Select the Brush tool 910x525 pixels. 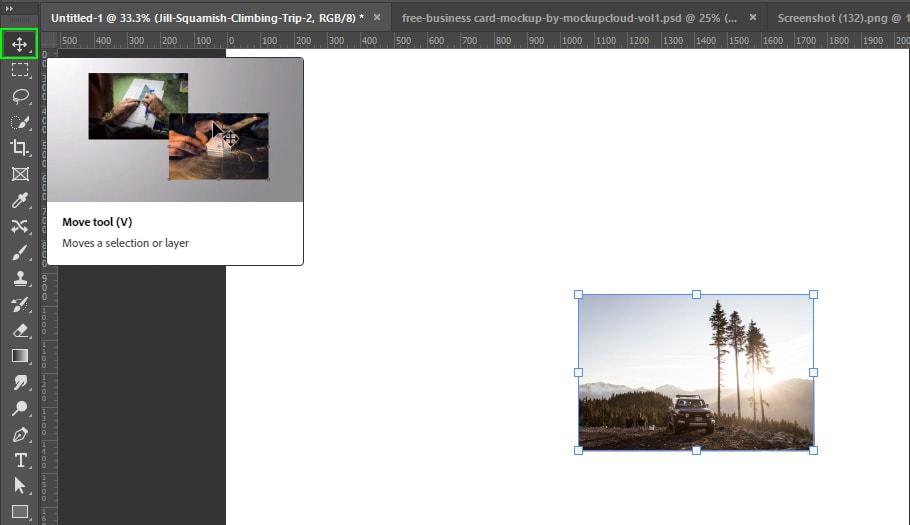point(20,252)
